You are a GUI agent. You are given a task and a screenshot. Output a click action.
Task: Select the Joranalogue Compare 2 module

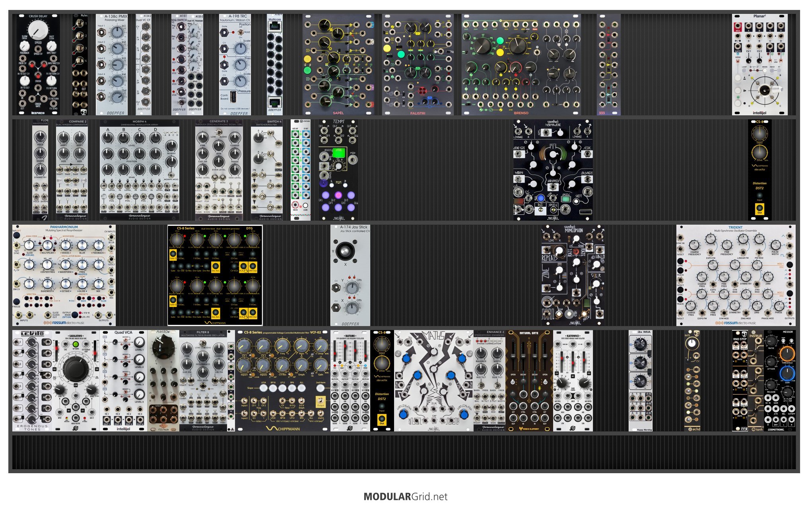click(x=72, y=170)
